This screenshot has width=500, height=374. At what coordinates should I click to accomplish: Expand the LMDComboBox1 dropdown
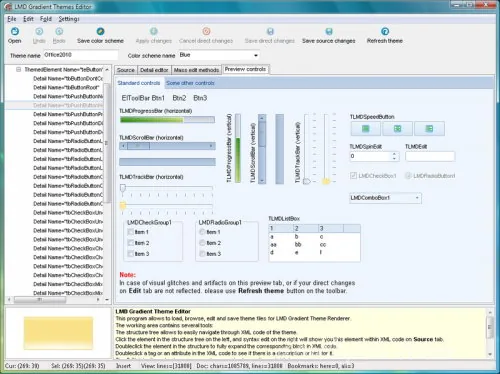pyautogui.click(x=417, y=198)
